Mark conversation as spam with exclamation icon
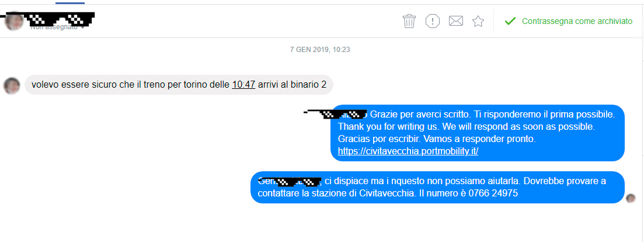The width and height of the screenshot is (644, 242). click(433, 21)
